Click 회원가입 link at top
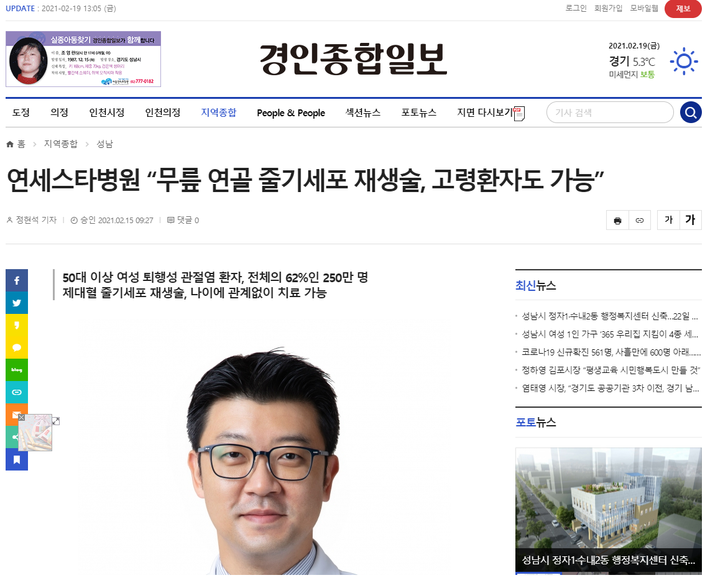The image size is (705, 588). click(608, 8)
